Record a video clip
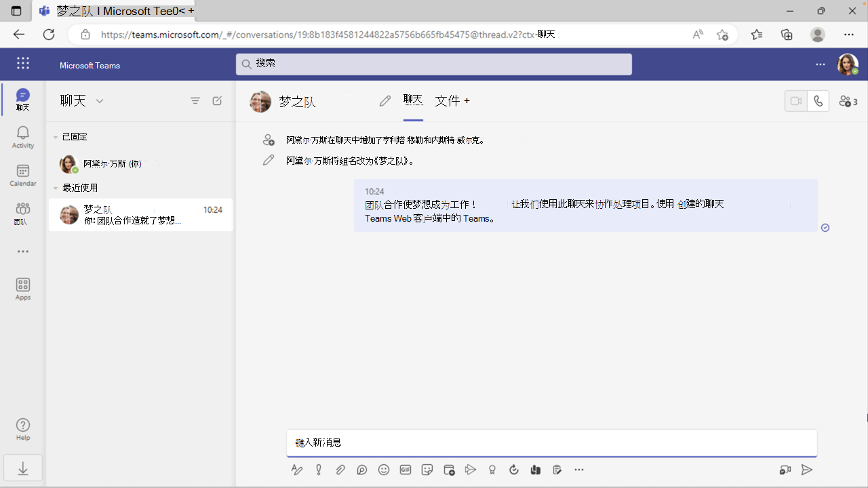Image resolution: width=868 pixels, height=488 pixels. click(785, 470)
